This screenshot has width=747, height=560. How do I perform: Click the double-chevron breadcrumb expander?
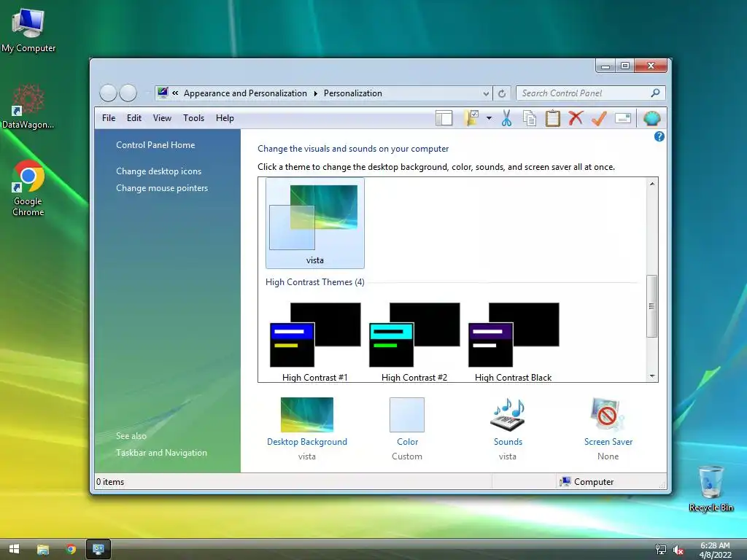click(175, 93)
